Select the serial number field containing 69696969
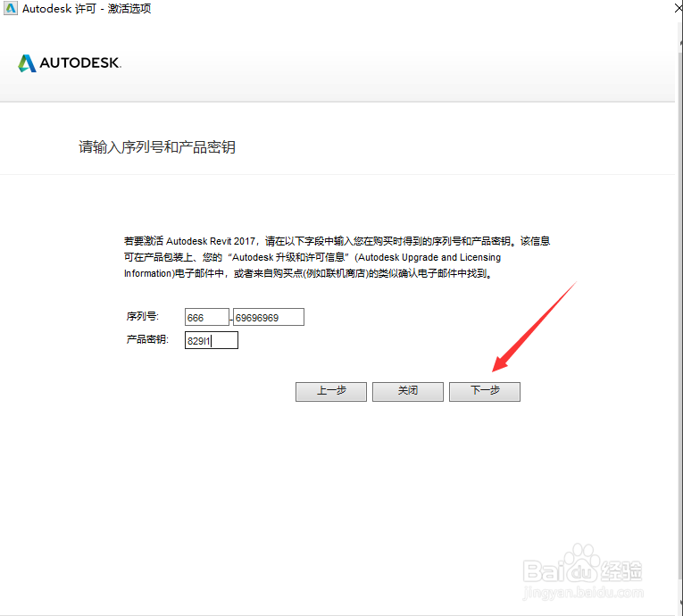Image resolution: width=683 pixels, height=616 pixels. tap(269, 317)
